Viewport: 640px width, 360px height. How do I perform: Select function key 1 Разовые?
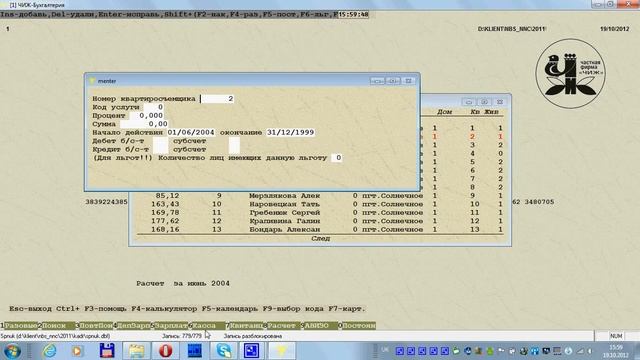click(x=21, y=326)
